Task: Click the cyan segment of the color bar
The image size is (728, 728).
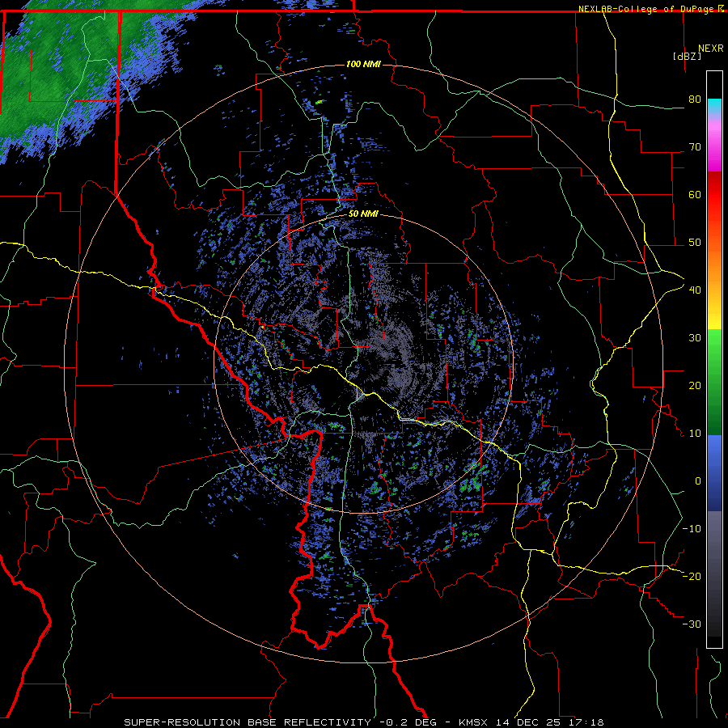Action: coord(714,106)
